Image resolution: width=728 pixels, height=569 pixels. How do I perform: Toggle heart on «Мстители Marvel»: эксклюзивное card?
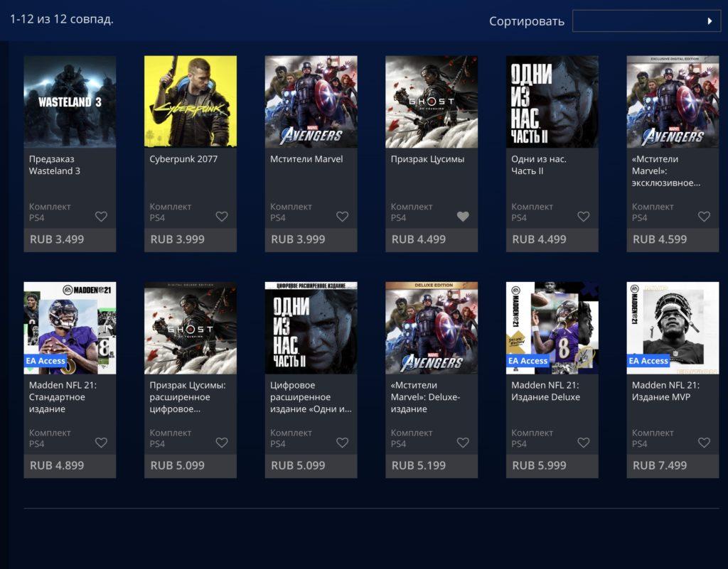[x=705, y=216]
